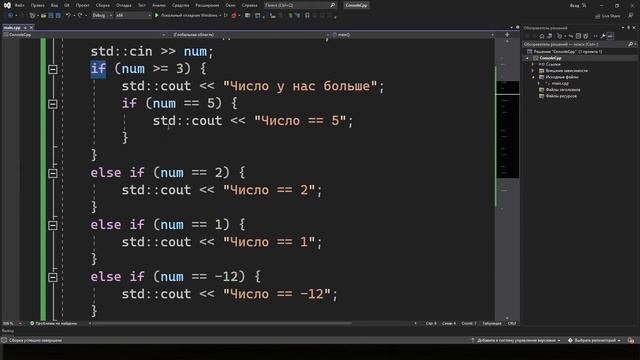640x360 pixels.
Task: Toggle Solution Explorer preview selected items icon
Action: [x=610, y=36]
